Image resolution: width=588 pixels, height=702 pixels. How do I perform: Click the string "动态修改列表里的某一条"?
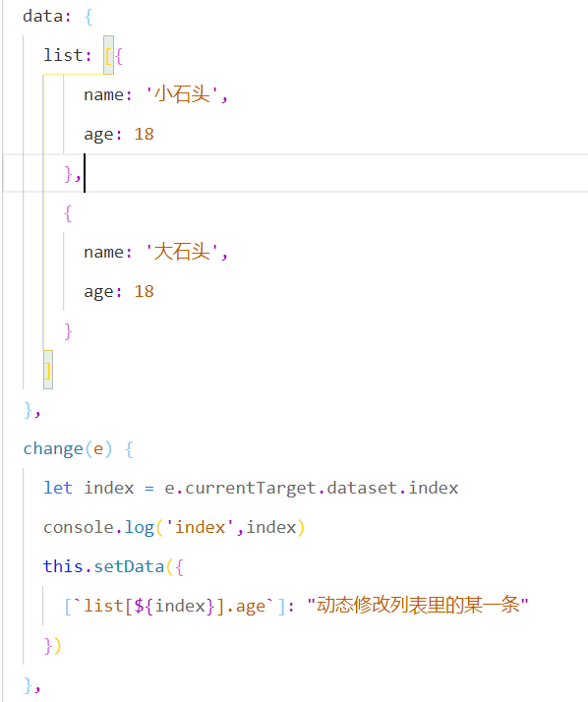click(x=418, y=606)
